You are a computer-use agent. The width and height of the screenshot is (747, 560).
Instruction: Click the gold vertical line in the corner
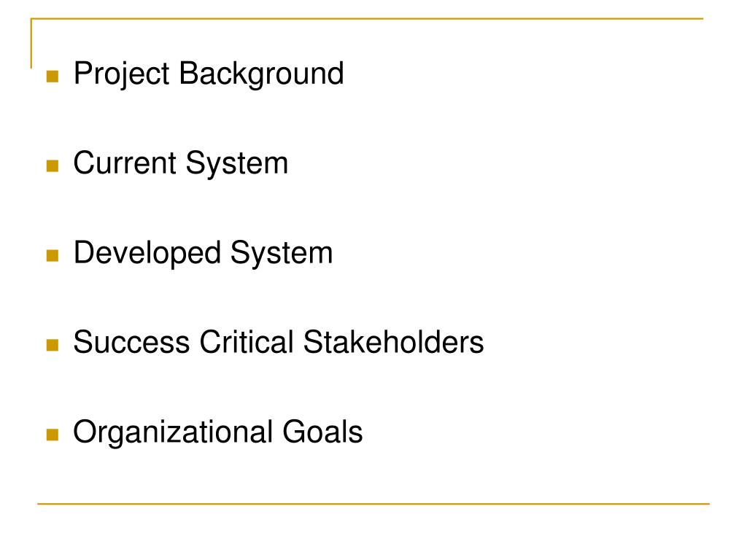[x=31, y=43]
